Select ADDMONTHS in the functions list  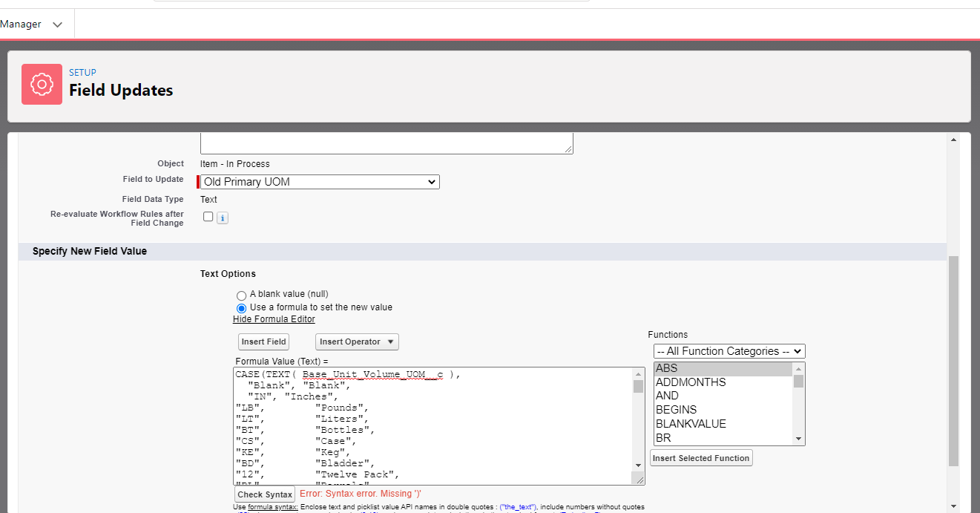[x=691, y=382]
